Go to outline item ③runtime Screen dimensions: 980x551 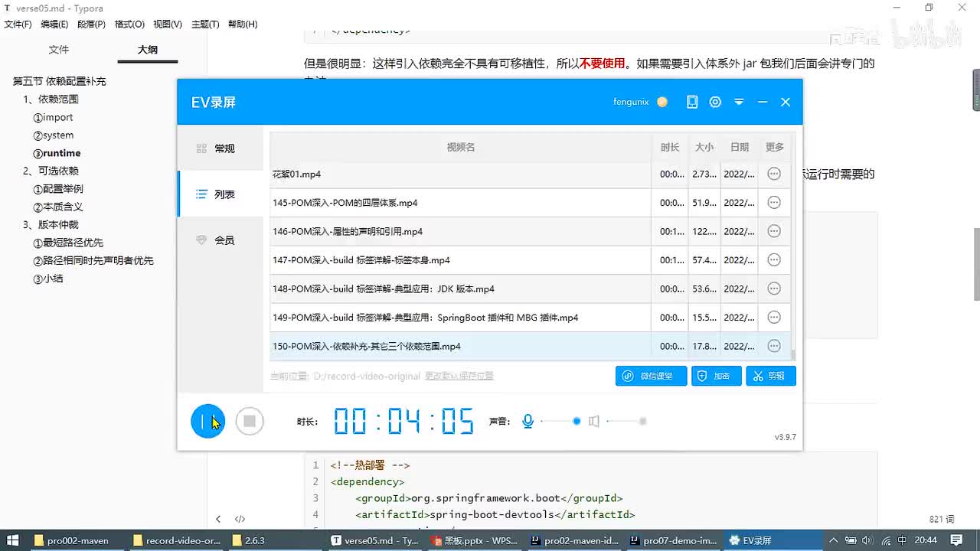57,153
